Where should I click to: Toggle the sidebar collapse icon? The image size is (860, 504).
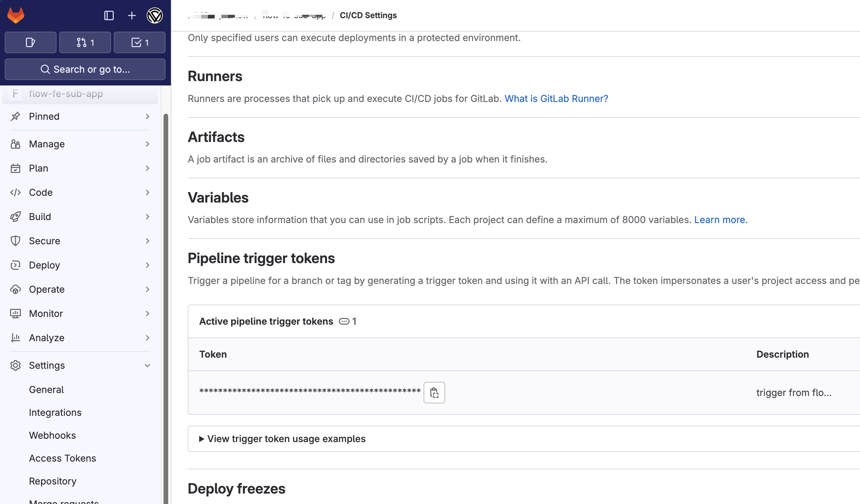[x=109, y=15]
